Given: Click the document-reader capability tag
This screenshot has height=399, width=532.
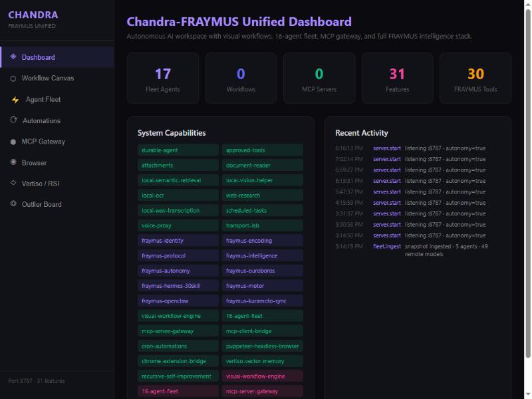Looking at the screenshot, I should (x=262, y=165).
